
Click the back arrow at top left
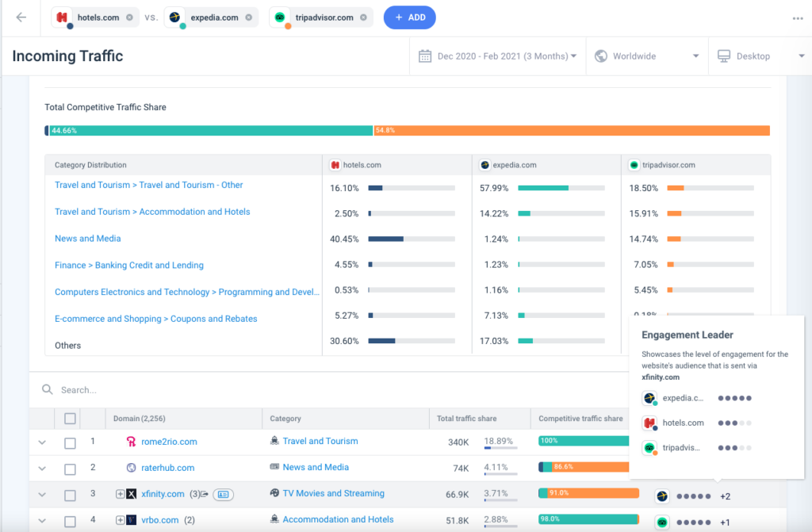click(x=21, y=17)
